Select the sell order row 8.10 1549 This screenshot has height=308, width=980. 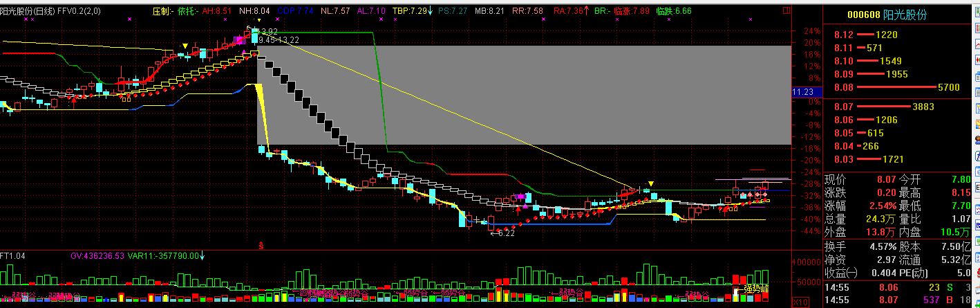[898, 61]
